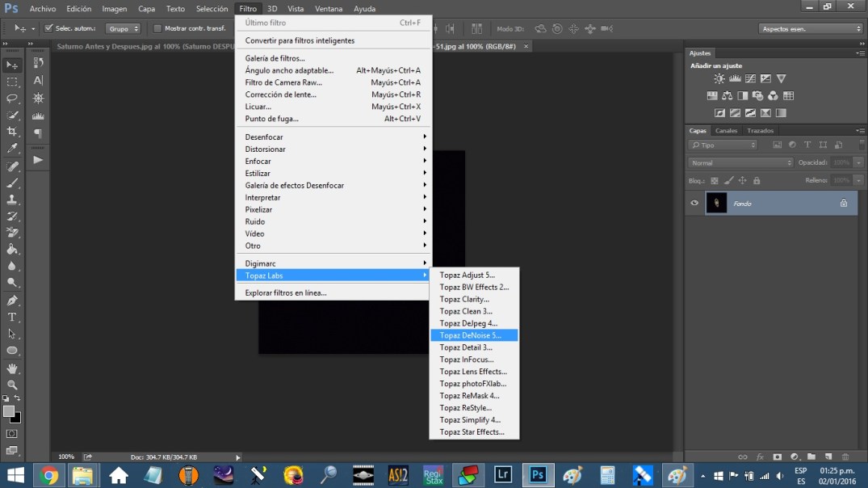Select the Crop tool in the toolbar

(x=12, y=132)
